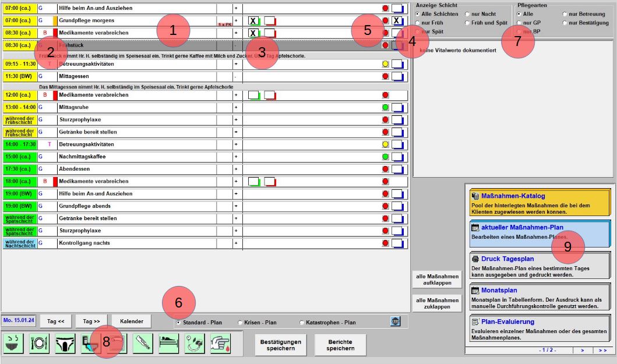
Task: Click the 'Bestätigungen speichern' button
Action: (x=281, y=345)
